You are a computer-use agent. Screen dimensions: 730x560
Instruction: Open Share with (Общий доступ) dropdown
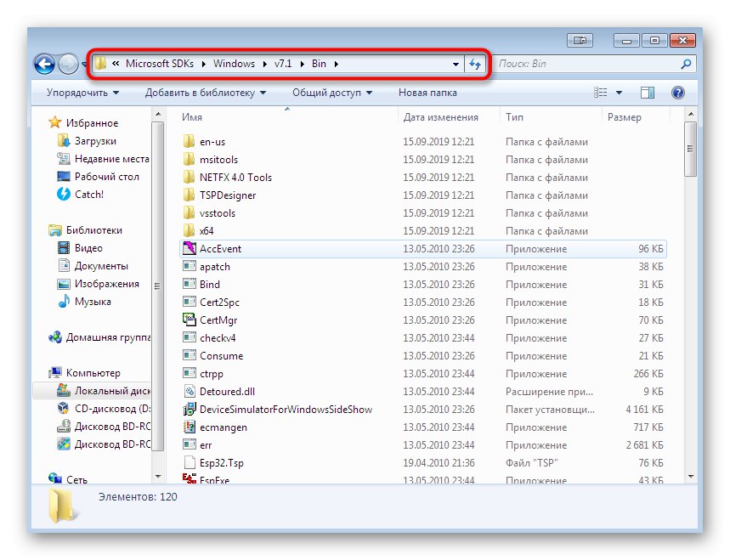coord(332,93)
